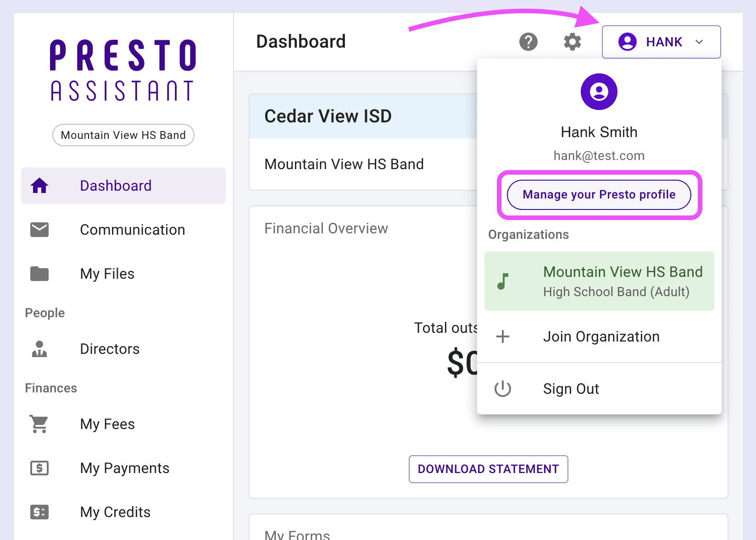The height and width of the screenshot is (540, 756).
Task: Choose Join Organization
Action: 599,336
